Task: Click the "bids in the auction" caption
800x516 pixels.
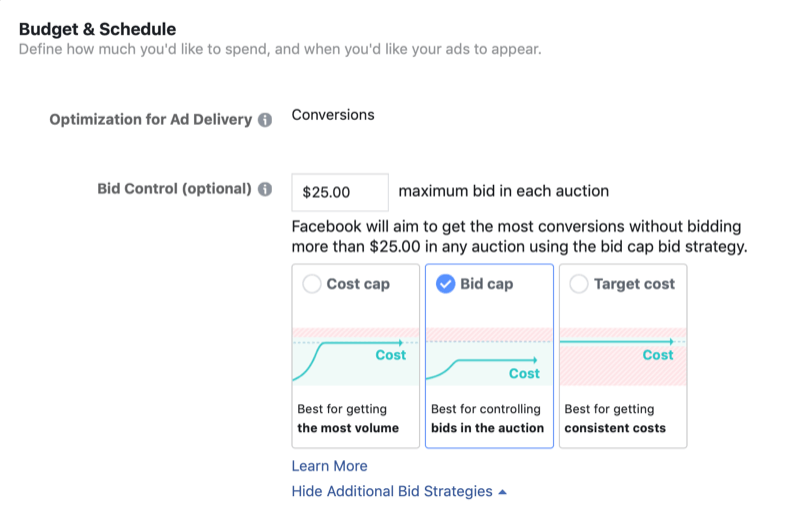Action: (x=487, y=428)
